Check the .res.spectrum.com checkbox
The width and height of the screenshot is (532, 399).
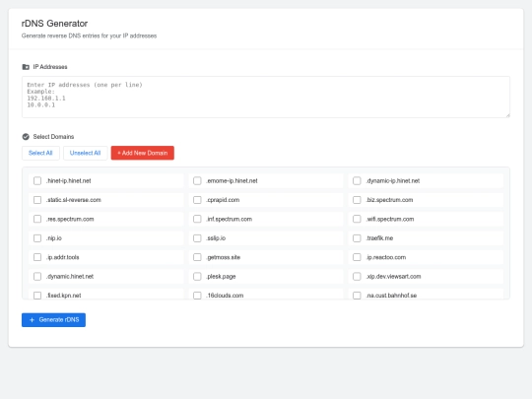point(37,219)
